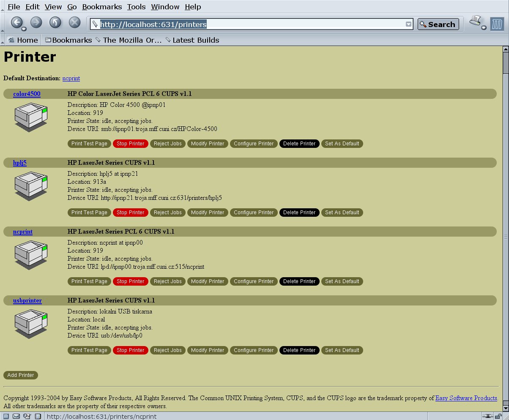Image resolution: width=509 pixels, height=420 pixels.
Task: Print Test Page for color4500
Action: pyautogui.click(x=89, y=144)
